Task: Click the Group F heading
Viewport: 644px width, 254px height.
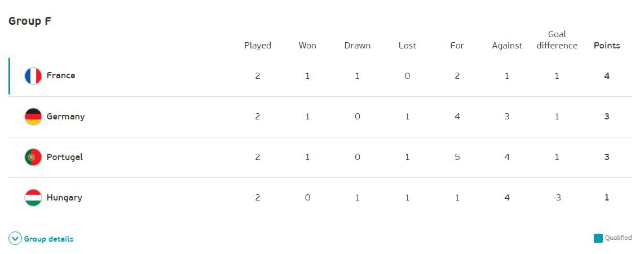Action: coord(30,21)
